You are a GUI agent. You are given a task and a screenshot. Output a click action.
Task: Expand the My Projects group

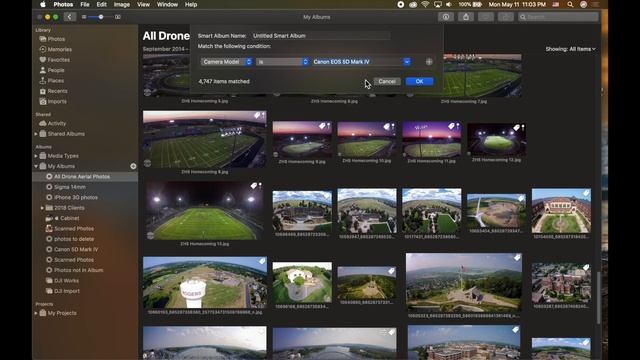(36, 313)
